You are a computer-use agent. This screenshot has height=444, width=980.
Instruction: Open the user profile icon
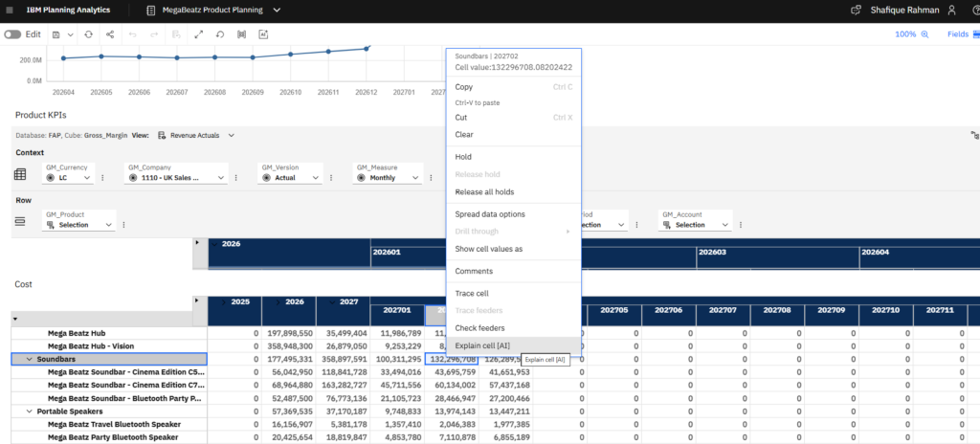coord(951,10)
